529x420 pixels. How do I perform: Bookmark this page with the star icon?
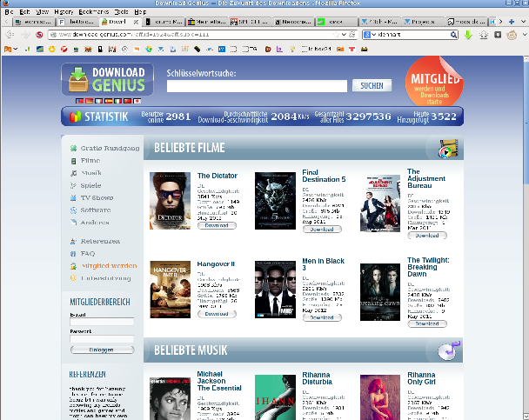pos(336,35)
